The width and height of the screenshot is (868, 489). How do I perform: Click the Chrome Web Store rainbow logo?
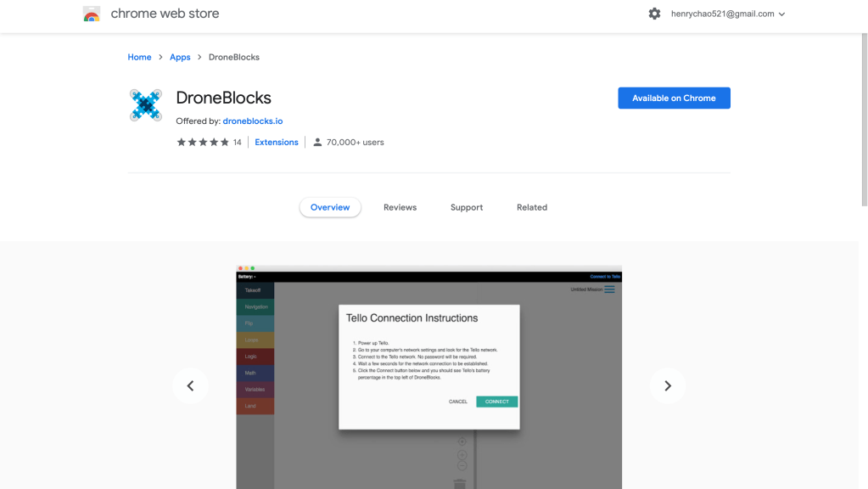[92, 14]
